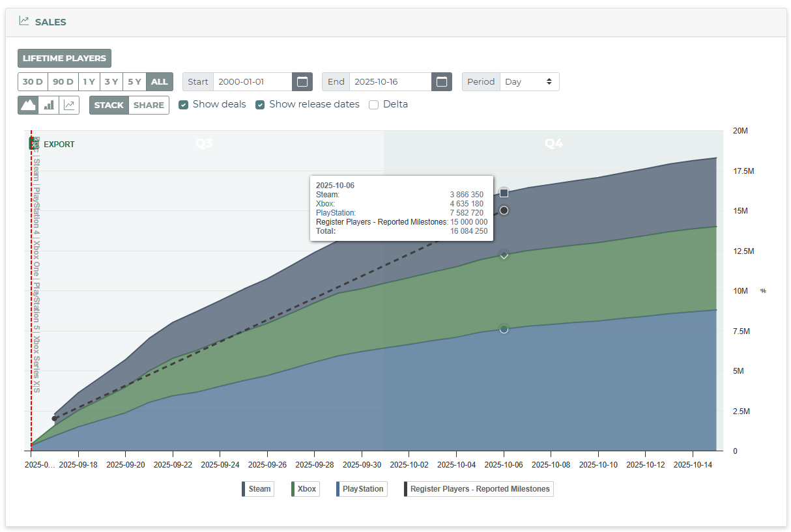Uncheck the Show deals checkbox
791x532 pixels.
[184, 104]
